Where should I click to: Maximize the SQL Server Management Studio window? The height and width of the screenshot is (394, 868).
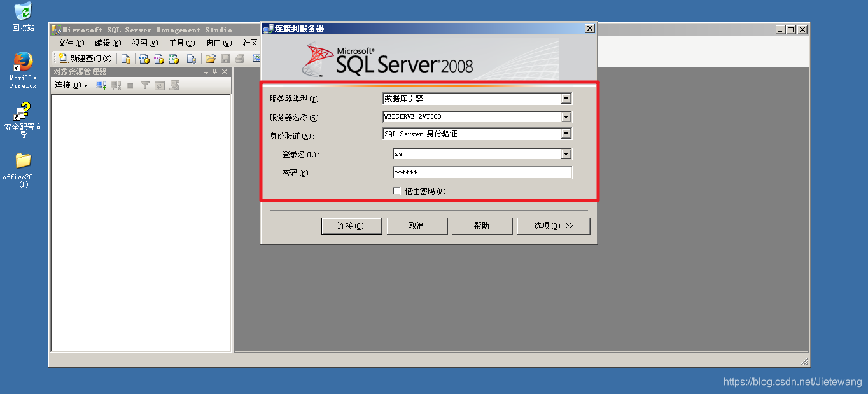point(791,30)
